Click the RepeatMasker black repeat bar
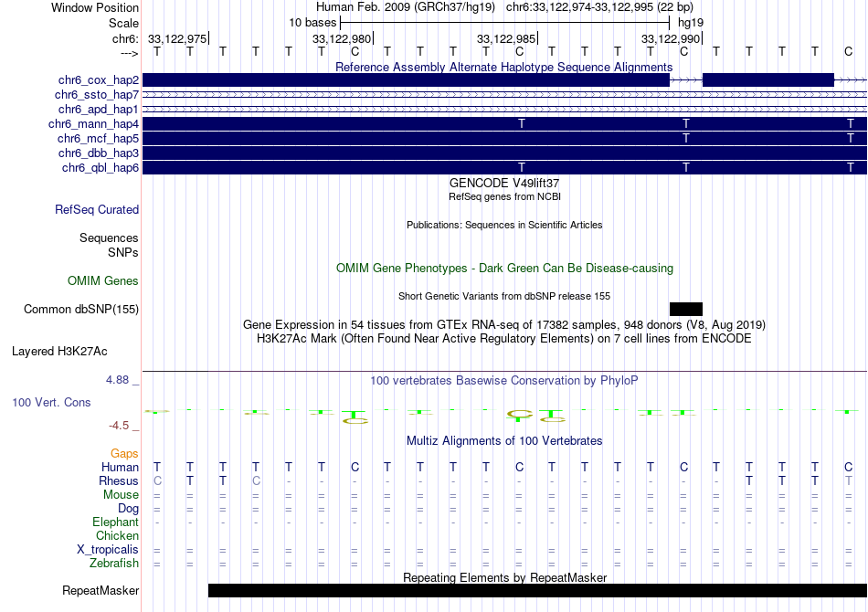 pyautogui.click(x=537, y=590)
